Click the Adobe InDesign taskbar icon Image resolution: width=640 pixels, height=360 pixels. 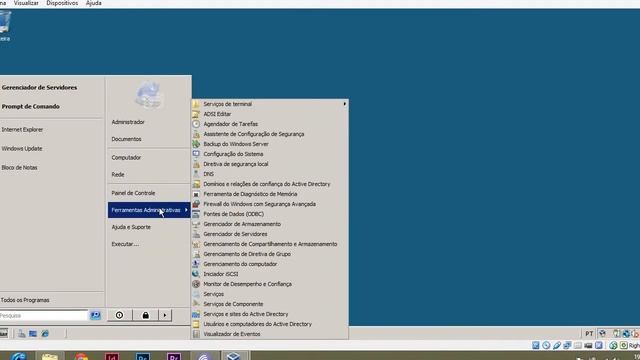coord(112,356)
